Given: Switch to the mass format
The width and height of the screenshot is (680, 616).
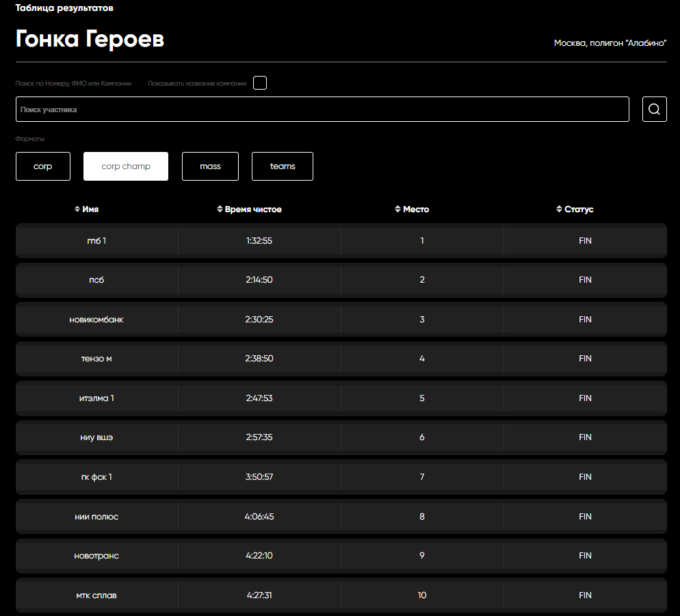Looking at the screenshot, I should tap(210, 166).
